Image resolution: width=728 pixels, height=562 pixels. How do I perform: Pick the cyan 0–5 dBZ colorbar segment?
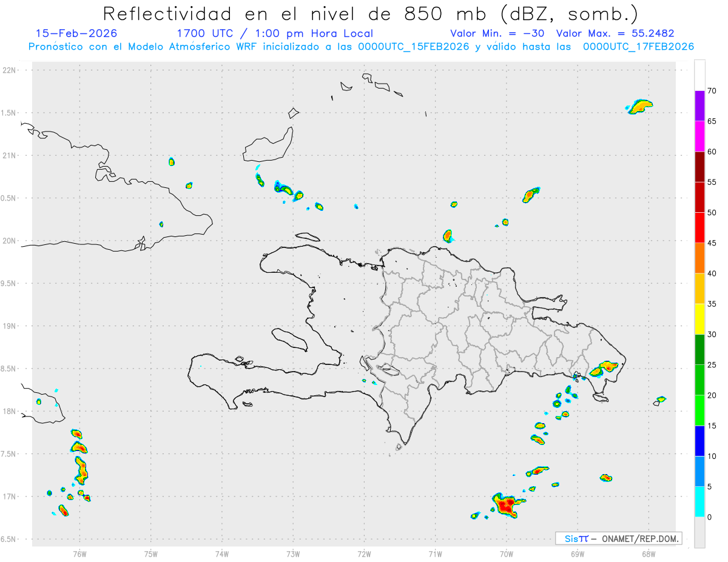tap(699, 502)
